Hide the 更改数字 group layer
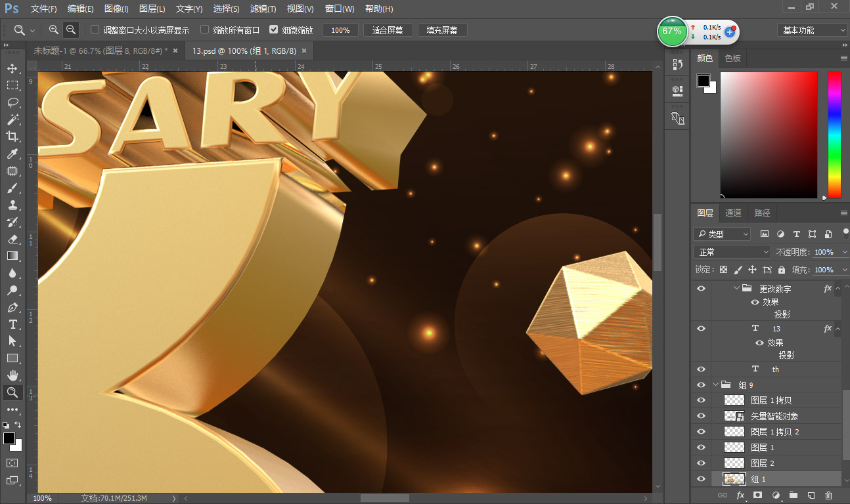Image resolution: width=850 pixels, height=504 pixels. 701,288
